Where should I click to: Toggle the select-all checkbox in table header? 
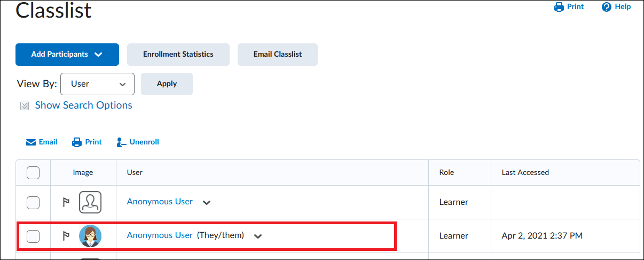pyautogui.click(x=33, y=172)
